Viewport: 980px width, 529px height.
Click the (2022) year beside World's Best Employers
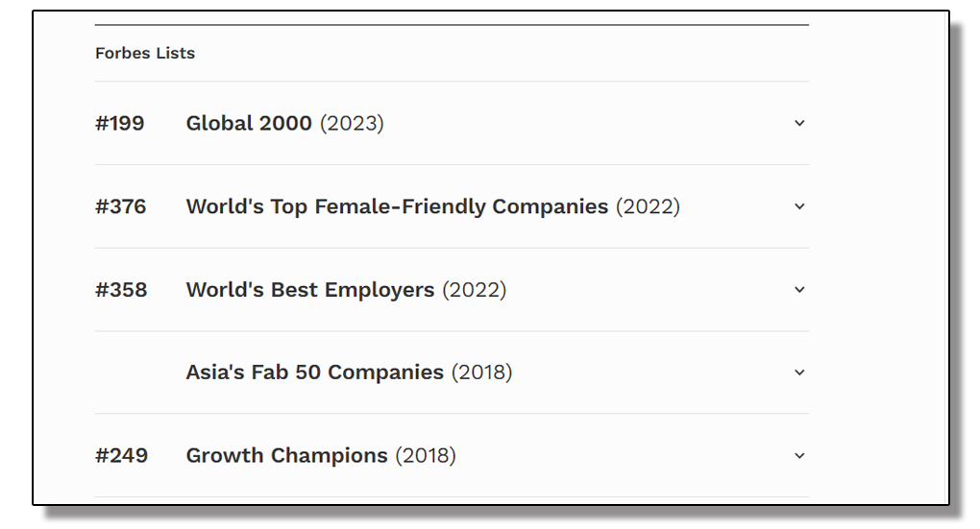pyautogui.click(x=474, y=290)
